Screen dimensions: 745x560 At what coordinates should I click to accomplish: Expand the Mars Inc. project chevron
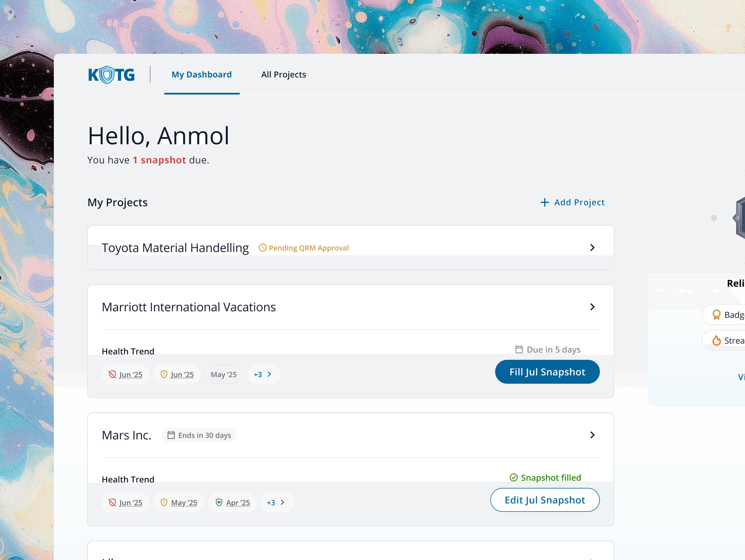[x=592, y=435]
